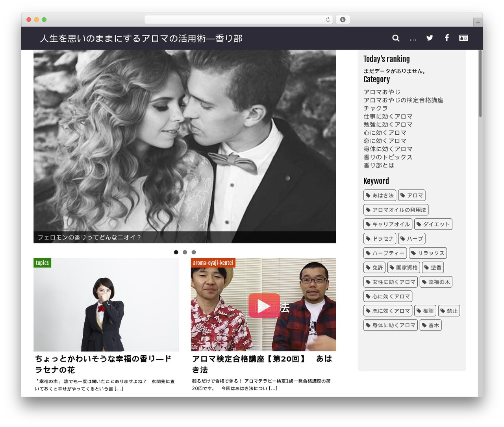Open category 仕事に効くアロマ
This screenshot has height=427, width=504.
coord(388,116)
